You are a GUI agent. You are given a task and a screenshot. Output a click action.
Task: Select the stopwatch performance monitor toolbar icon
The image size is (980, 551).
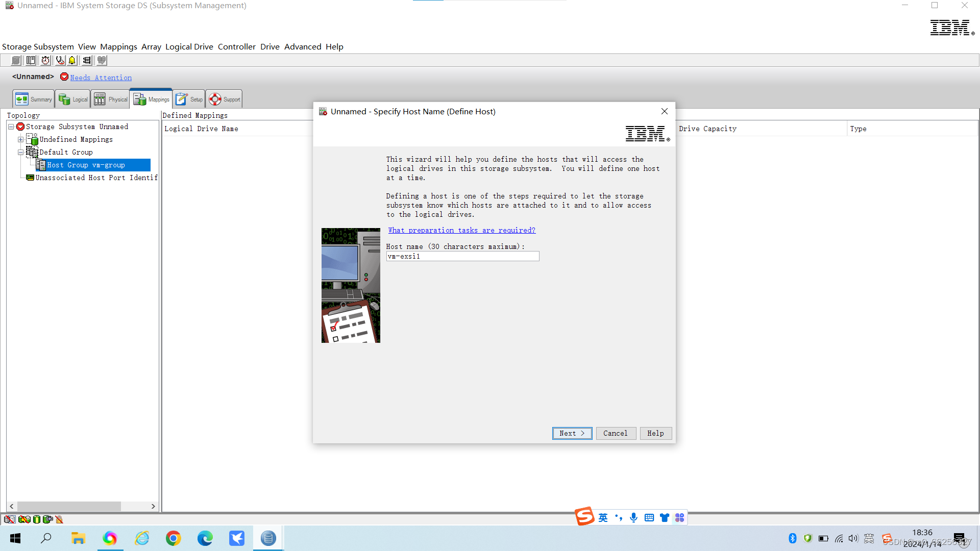point(45,60)
